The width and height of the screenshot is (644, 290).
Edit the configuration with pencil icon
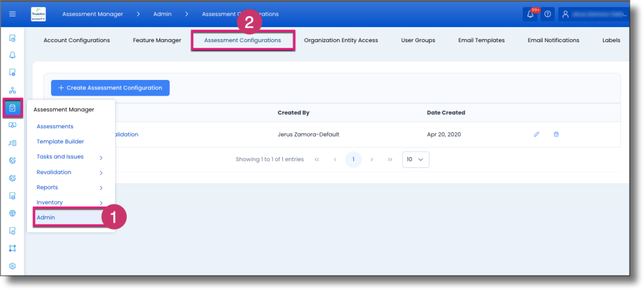tap(536, 135)
